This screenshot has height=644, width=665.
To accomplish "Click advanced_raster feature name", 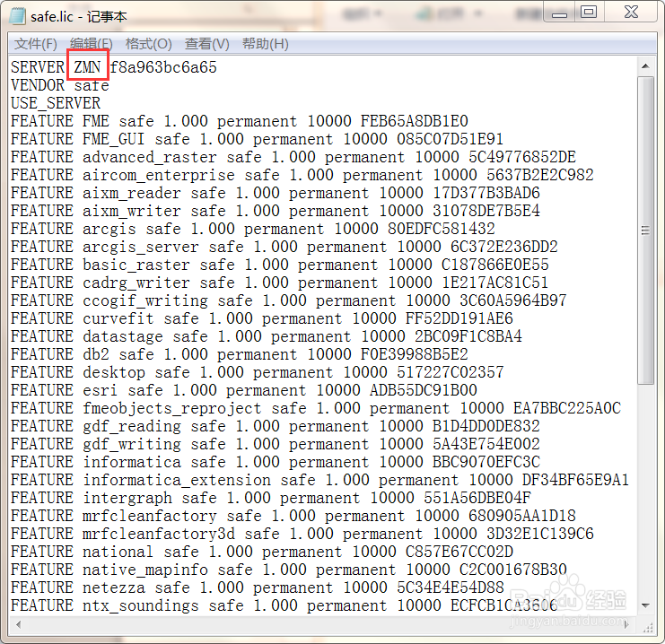I will 150,157.
